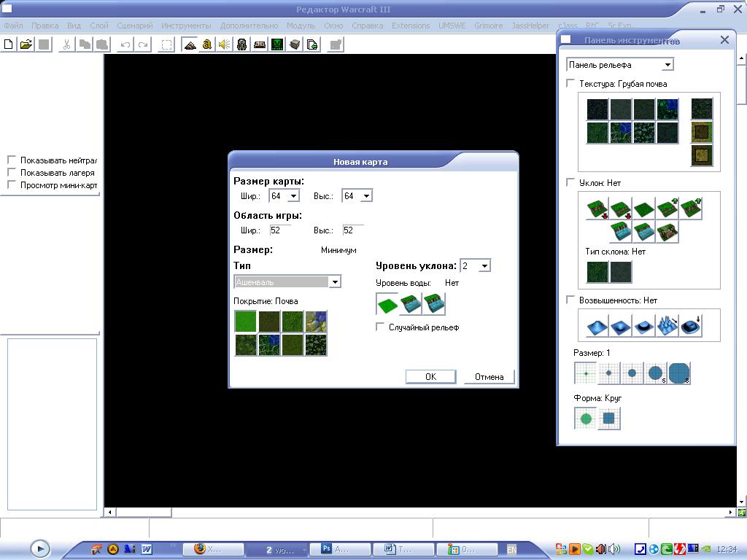Choose the circle brush shape
Image resolution: width=747 pixels, height=560 pixels.
click(x=586, y=419)
